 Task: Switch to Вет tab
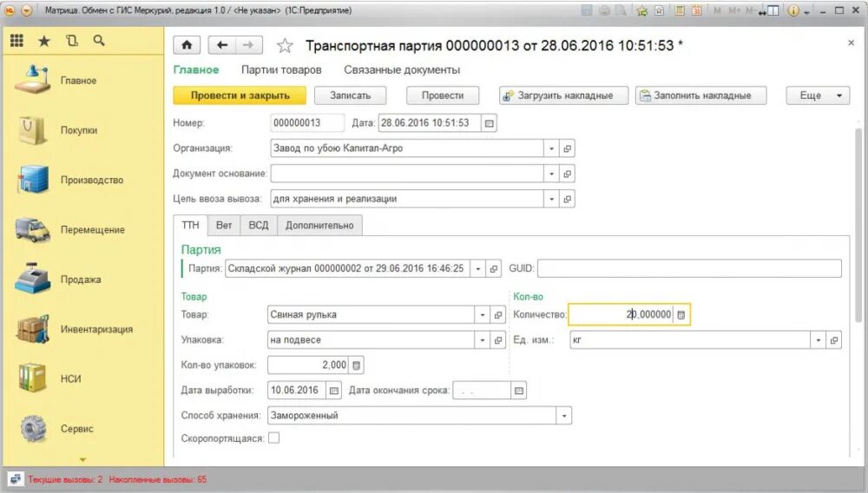224,225
